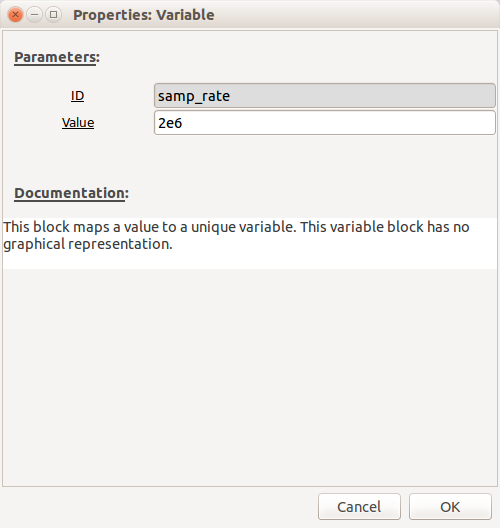Dismiss the dialog with the Cancel button

click(x=359, y=506)
